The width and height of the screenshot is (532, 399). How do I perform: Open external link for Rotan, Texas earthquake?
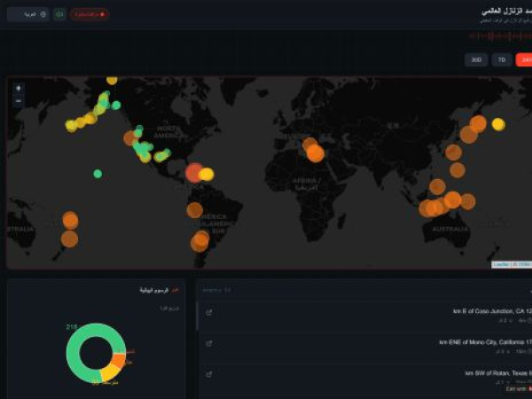coord(209,374)
